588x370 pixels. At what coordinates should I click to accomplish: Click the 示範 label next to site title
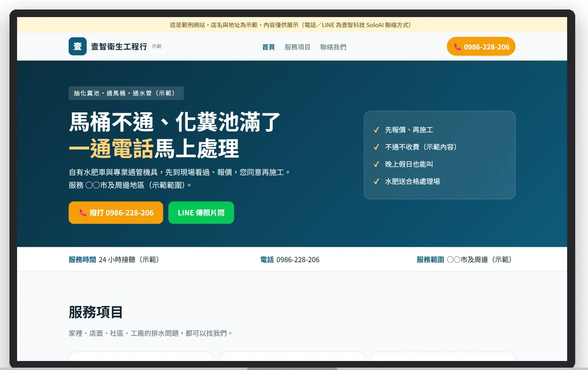click(x=156, y=46)
